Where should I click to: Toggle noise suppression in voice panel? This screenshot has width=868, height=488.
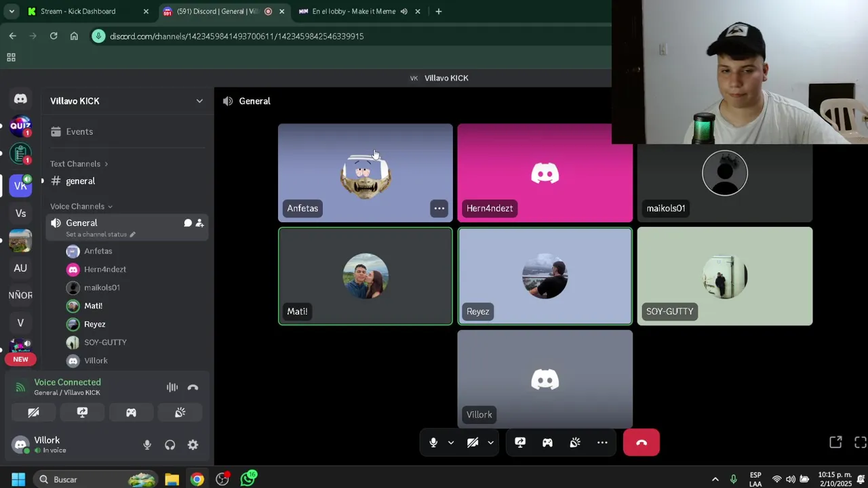click(x=172, y=388)
